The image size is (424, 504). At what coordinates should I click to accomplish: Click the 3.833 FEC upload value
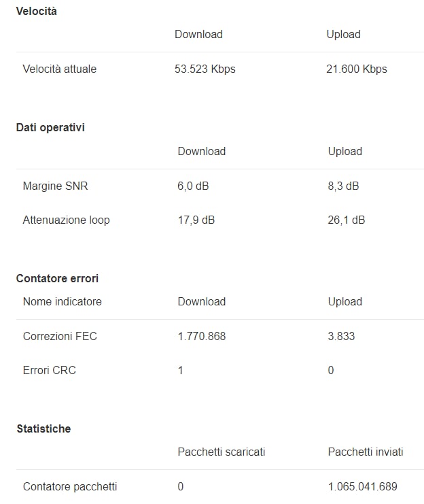point(341,336)
